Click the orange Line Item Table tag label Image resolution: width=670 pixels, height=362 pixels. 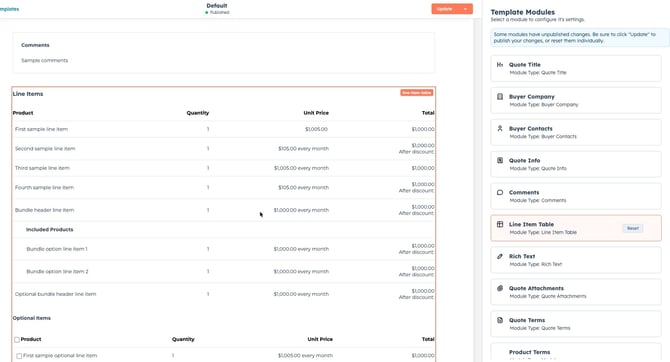pyautogui.click(x=417, y=93)
